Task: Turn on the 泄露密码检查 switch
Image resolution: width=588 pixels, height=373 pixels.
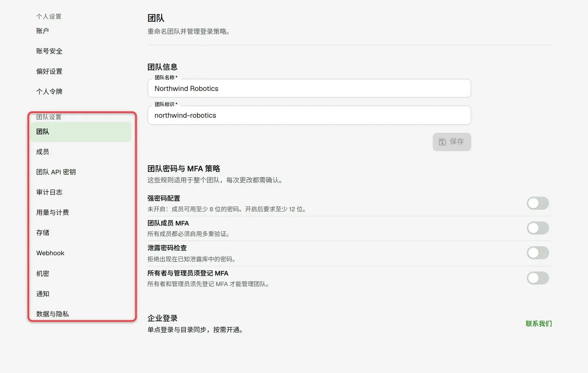Action: [x=538, y=253]
